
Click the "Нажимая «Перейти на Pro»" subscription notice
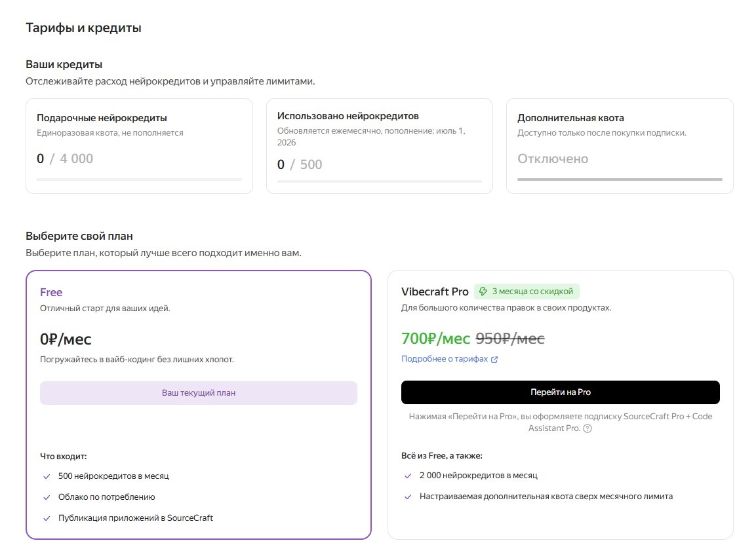pos(560,423)
